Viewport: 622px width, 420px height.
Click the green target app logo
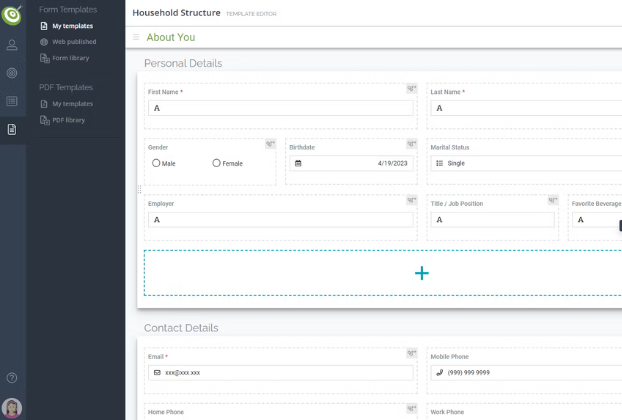[x=12, y=15]
